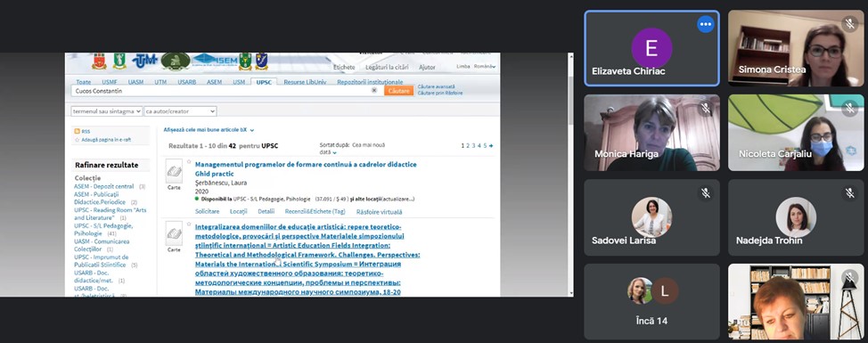Click Solicitare under the first result
Screen dimensions: 868x343
pos(207,211)
